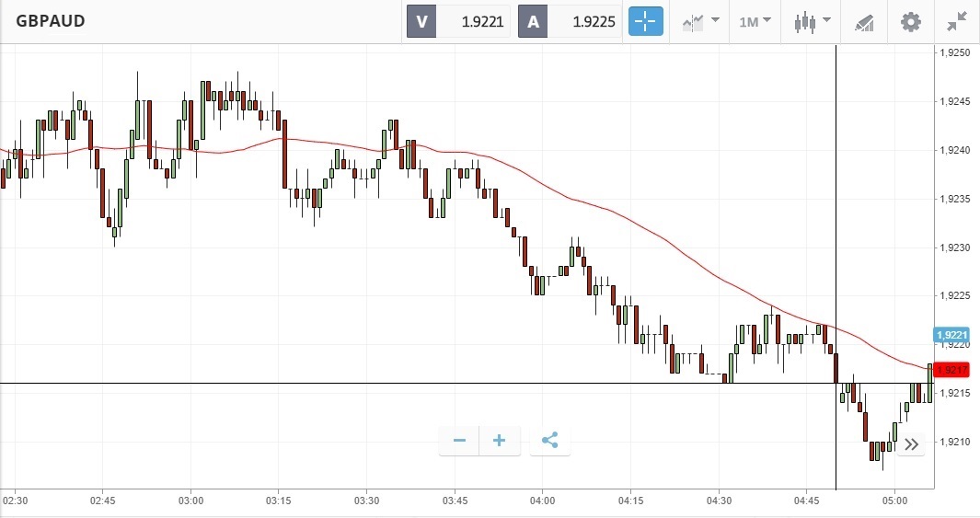Jump to latest candles with double-arrow
980x518 pixels.
click(911, 444)
